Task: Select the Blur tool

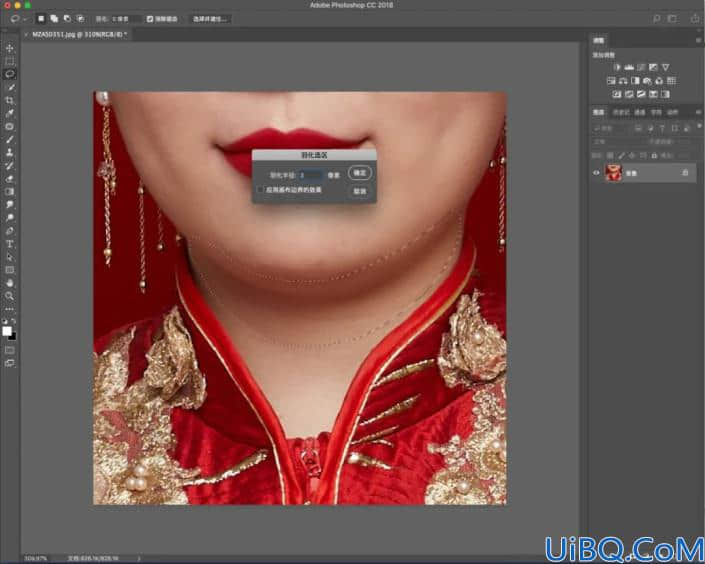Action: click(9, 205)
